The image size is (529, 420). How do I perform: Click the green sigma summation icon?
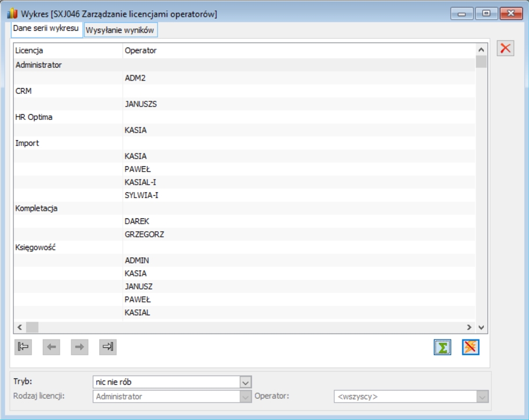click(442, 347)
